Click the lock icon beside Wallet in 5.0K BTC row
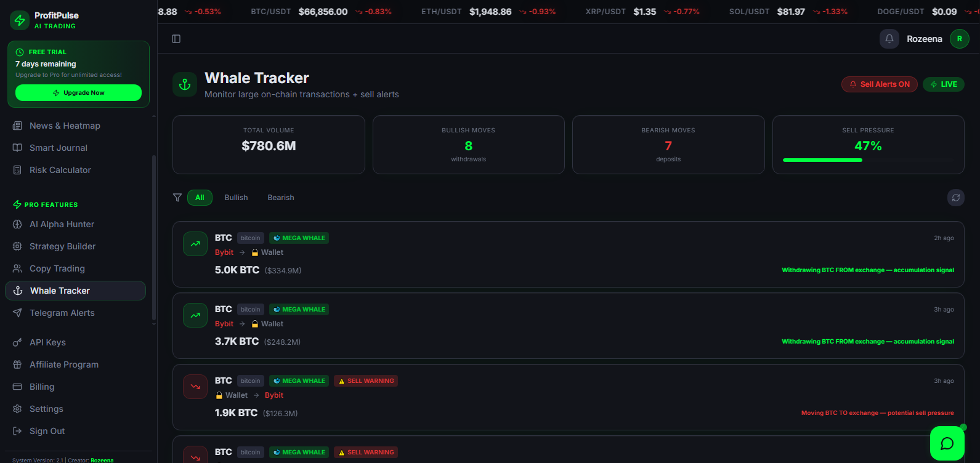This screenshot has width=980, height=463. (x=255, y=252)
